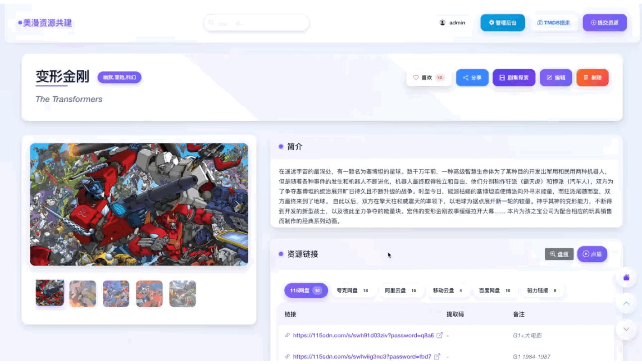Click the floating up-arrow button
This screenshot has width=642, height=364.
(x=626, y=304)
